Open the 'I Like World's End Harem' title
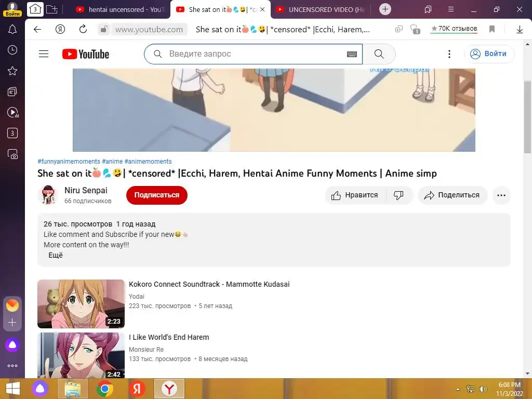The width and height of the screenshot is (532, 399). [x=169, y=337]
